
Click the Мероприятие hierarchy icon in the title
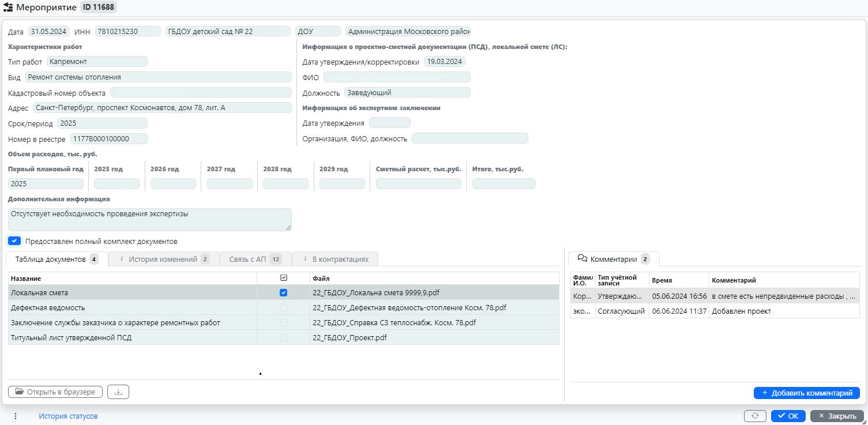pyautogui.click(x=9, y=7)
